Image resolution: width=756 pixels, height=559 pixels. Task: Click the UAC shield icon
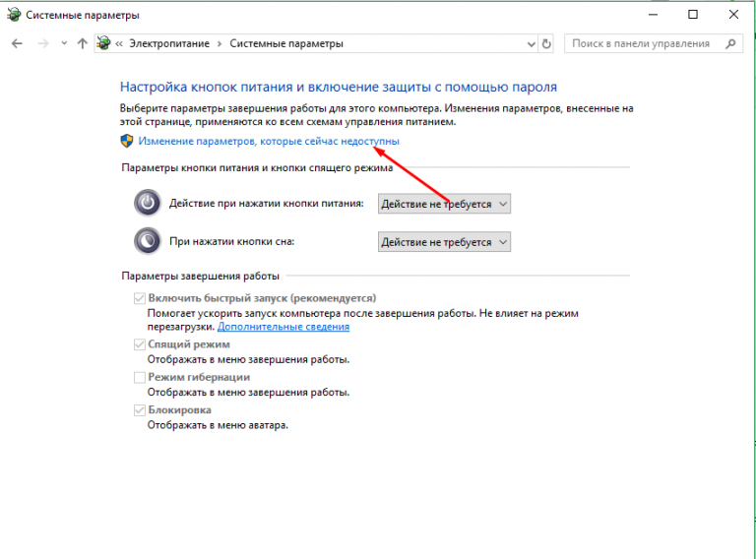127,142
